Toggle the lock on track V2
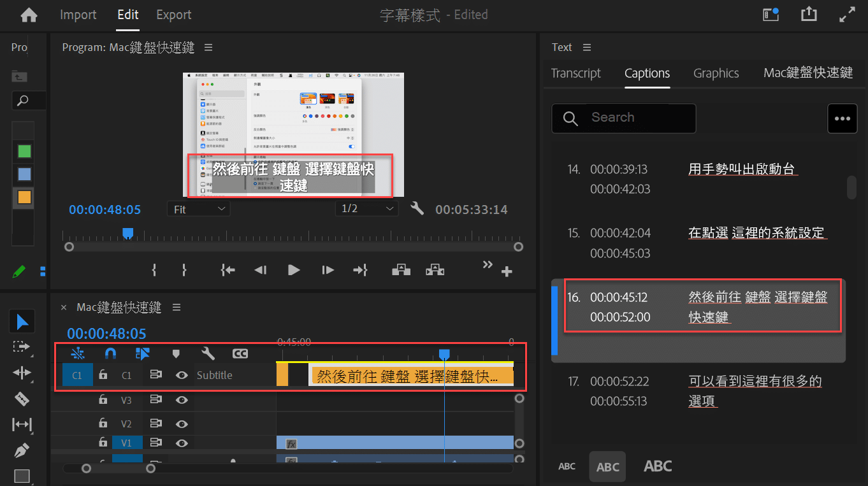 click(103, 424)
